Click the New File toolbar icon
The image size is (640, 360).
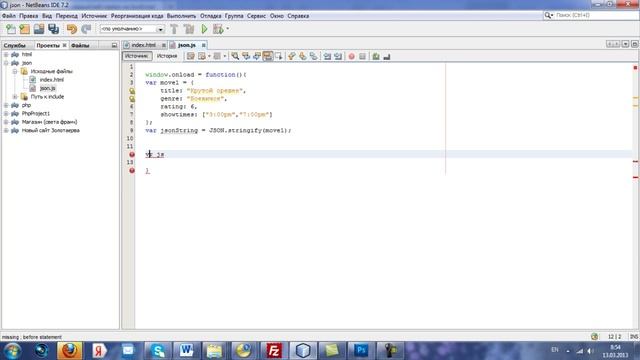11,29
